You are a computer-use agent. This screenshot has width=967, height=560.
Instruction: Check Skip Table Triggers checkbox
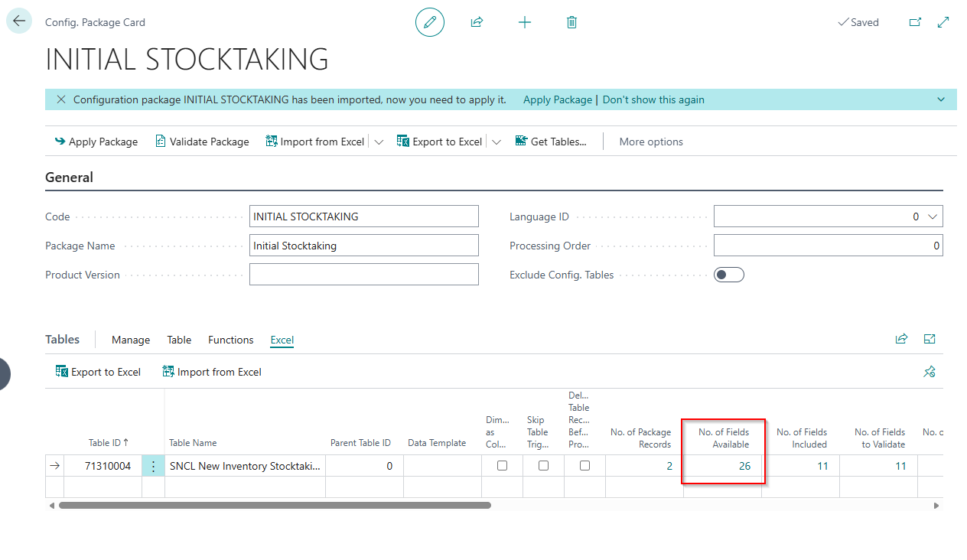(543, 465)
